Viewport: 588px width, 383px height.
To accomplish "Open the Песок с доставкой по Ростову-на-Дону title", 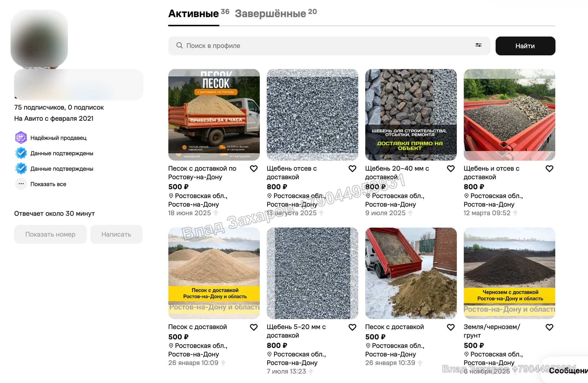I will point(202,173).
